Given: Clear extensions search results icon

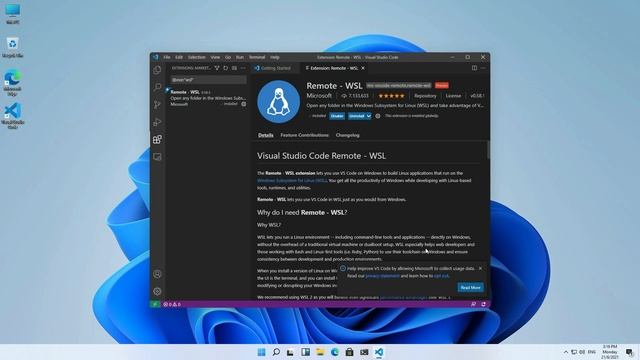Looking at the screenshot, I should click(234, 68).
